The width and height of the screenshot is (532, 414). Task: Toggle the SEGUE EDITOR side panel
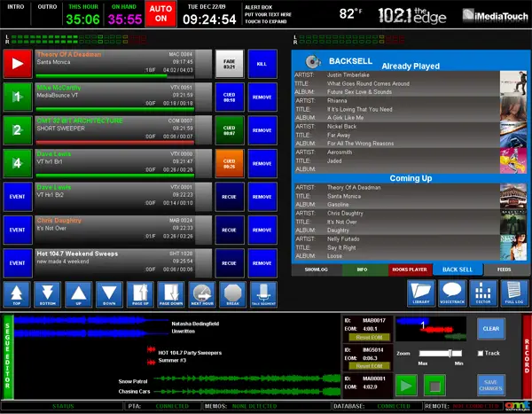click(7, 356)
